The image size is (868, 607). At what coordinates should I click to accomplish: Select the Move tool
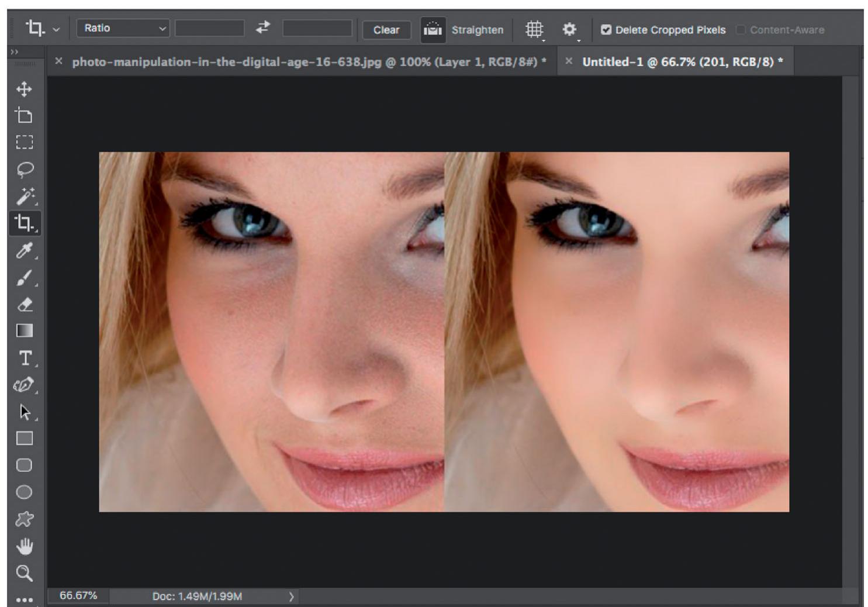(24, 89)
